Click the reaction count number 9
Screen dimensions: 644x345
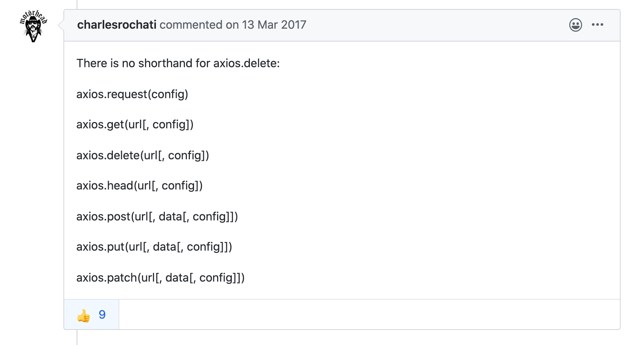pos(102,314)
